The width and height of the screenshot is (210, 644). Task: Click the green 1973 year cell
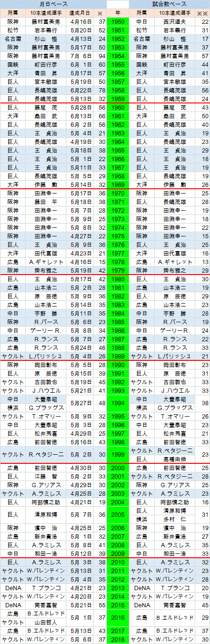tap(118, 219)
